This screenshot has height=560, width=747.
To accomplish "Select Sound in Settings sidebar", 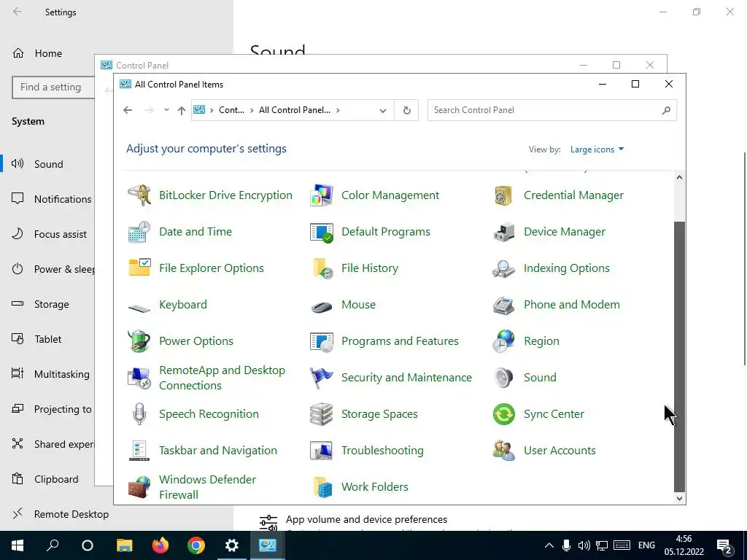I will point(47,164).
